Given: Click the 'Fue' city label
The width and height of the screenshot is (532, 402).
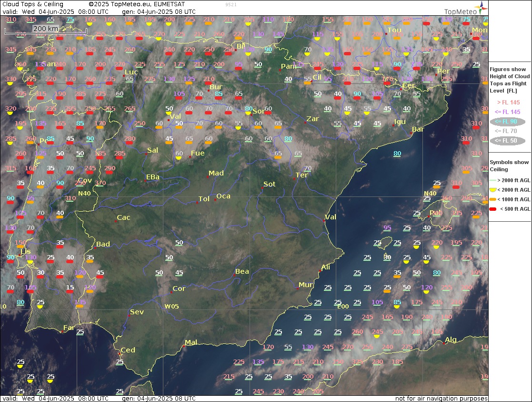Looking at the screenshot, I should tap(198, 153).
